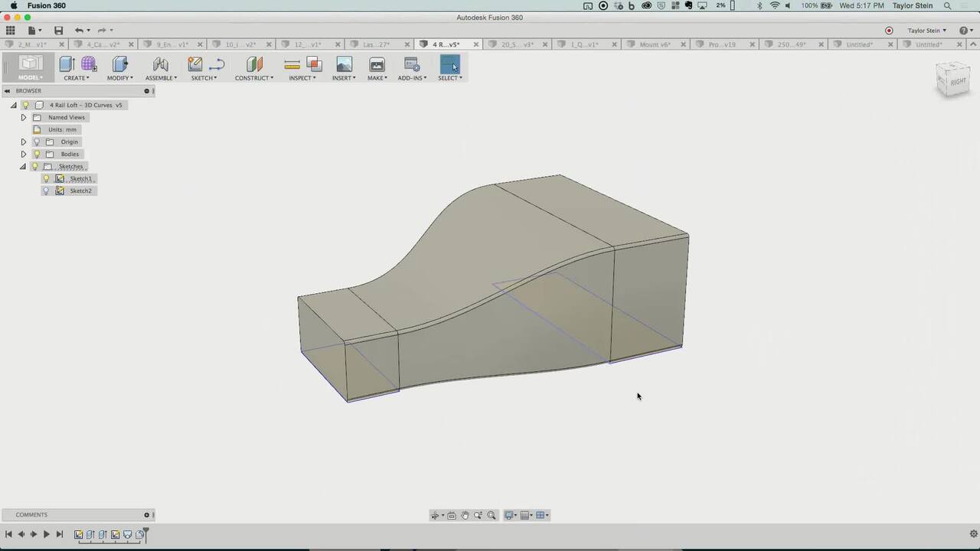Open the MODEL workspace dropdown

[31, 68]
